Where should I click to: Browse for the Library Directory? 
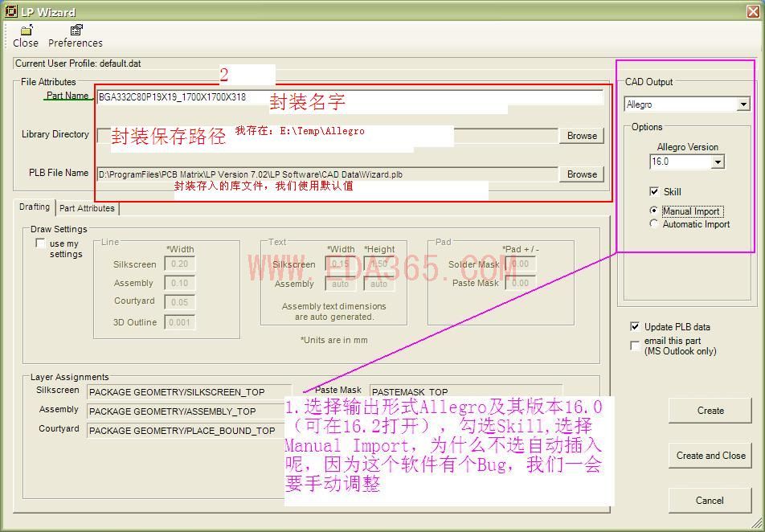(581, 136)
